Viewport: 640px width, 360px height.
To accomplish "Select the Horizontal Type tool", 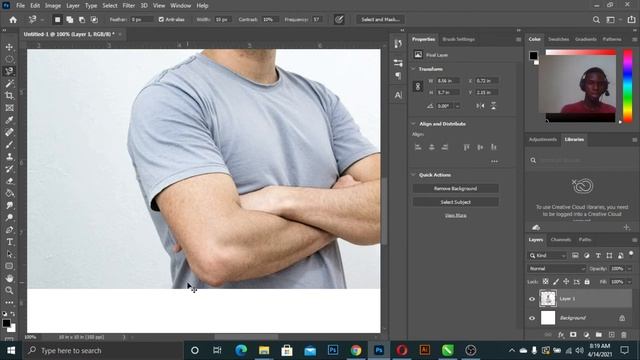I will click(x=9, y=242).
